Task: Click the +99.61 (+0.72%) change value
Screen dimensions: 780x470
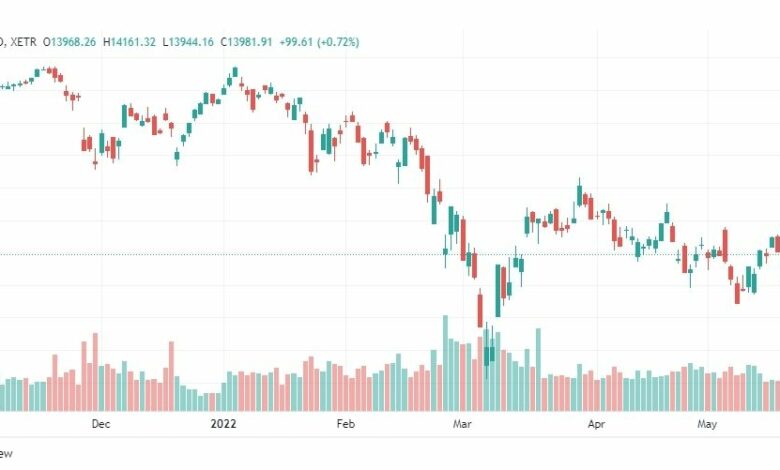Action: [x=319, y=42]
